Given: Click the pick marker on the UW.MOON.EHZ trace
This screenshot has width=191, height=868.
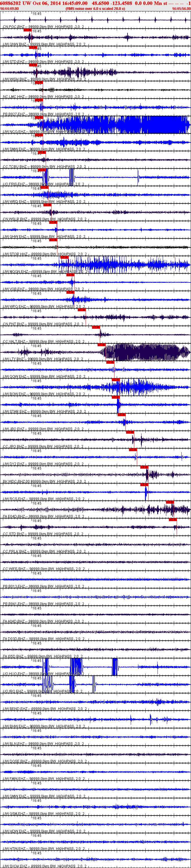Looking at the screenshot, I should (64, 257).
